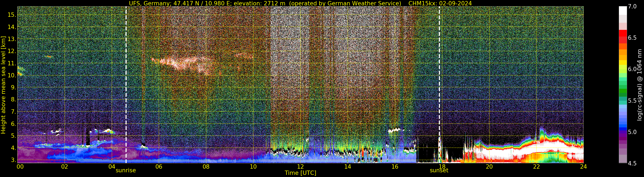
Task: Click the time-axis tick label "14"
Action: (347, 167)
